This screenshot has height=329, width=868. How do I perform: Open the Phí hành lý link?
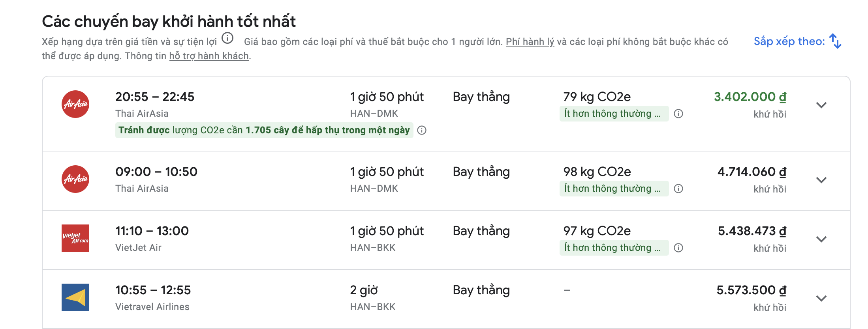click(529, 41)
